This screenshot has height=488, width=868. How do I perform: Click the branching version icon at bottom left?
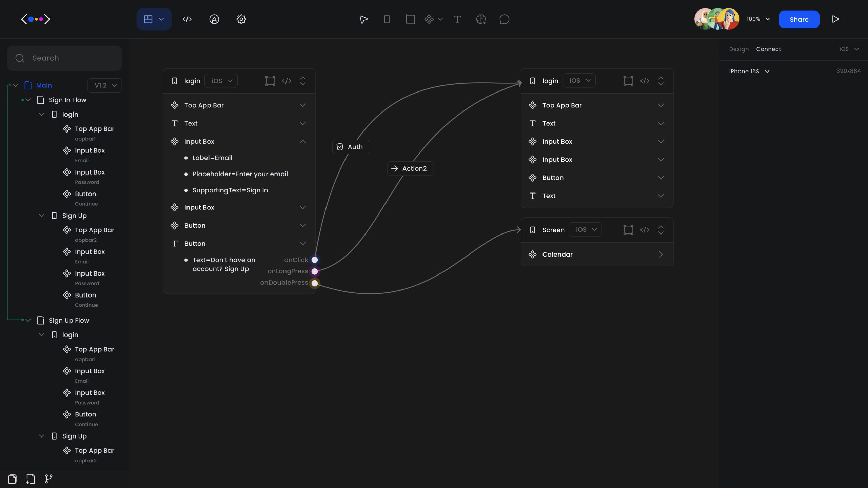[48, 479]
